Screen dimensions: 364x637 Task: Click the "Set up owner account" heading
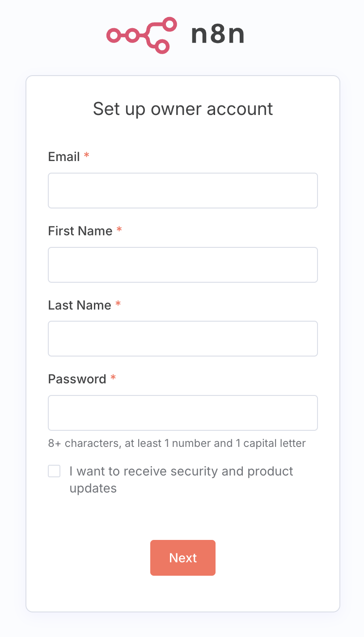[183, 109]
